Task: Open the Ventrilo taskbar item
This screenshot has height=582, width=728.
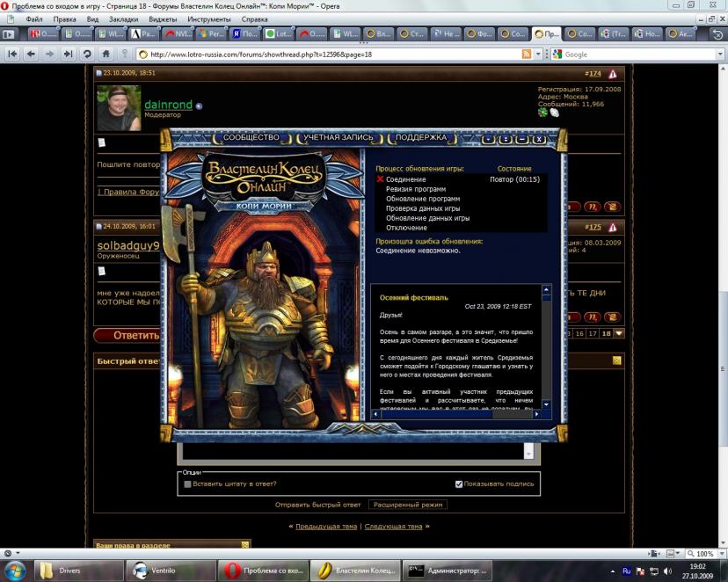Action: [169, 570]
